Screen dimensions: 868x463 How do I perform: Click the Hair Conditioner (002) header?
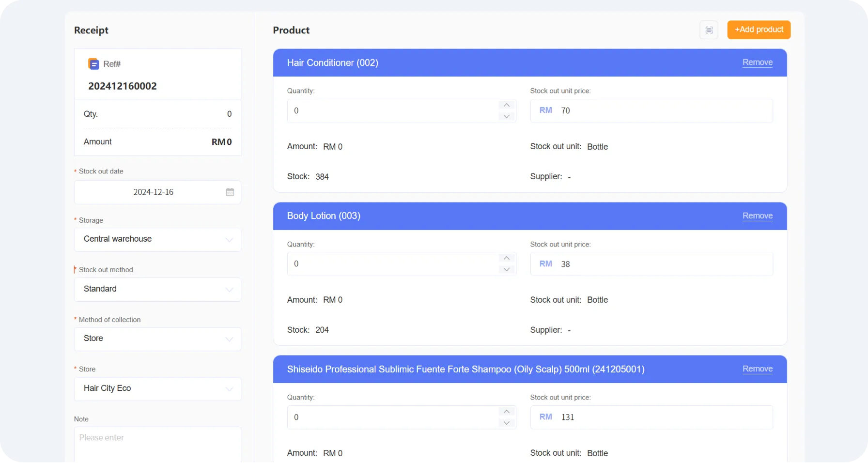332,62
